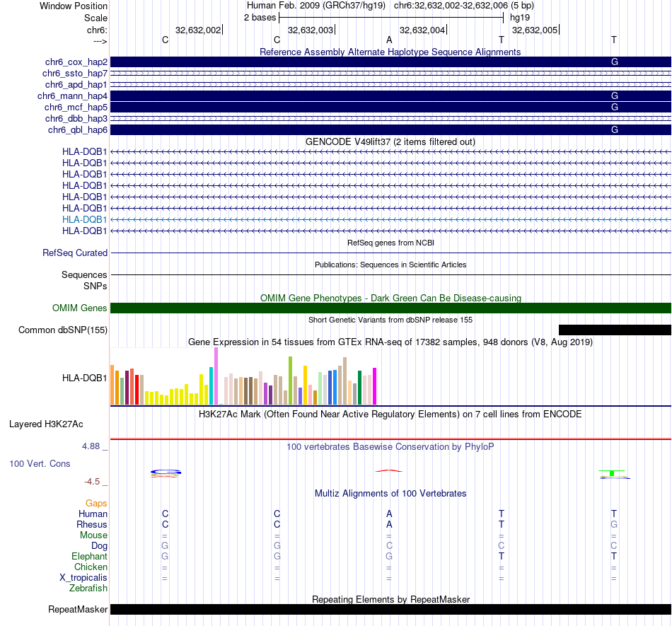Click the Elephant T base in last column
This screenshot has width=672, height=626.
[x=614, y=556]
